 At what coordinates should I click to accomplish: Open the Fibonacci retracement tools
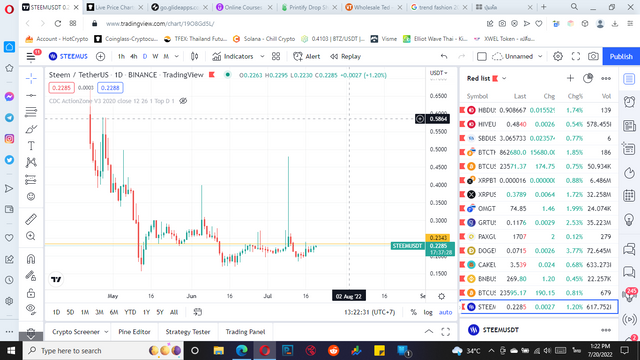point(31,112)
